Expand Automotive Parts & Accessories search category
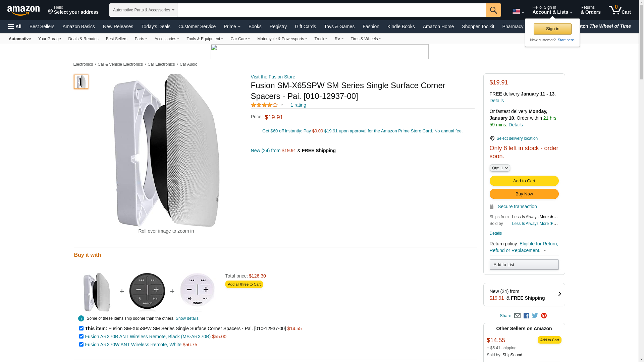644x362 pixels. point(143,10)
